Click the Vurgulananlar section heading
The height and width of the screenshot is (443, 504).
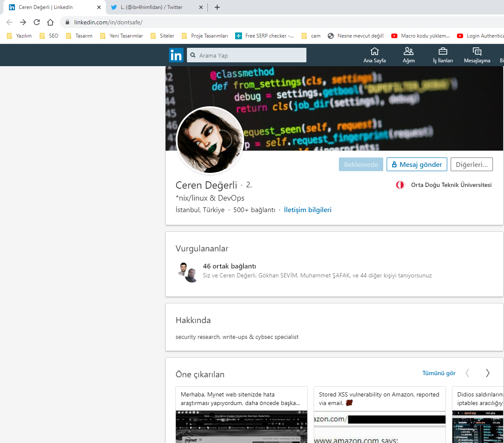click(x=202, y=248)
